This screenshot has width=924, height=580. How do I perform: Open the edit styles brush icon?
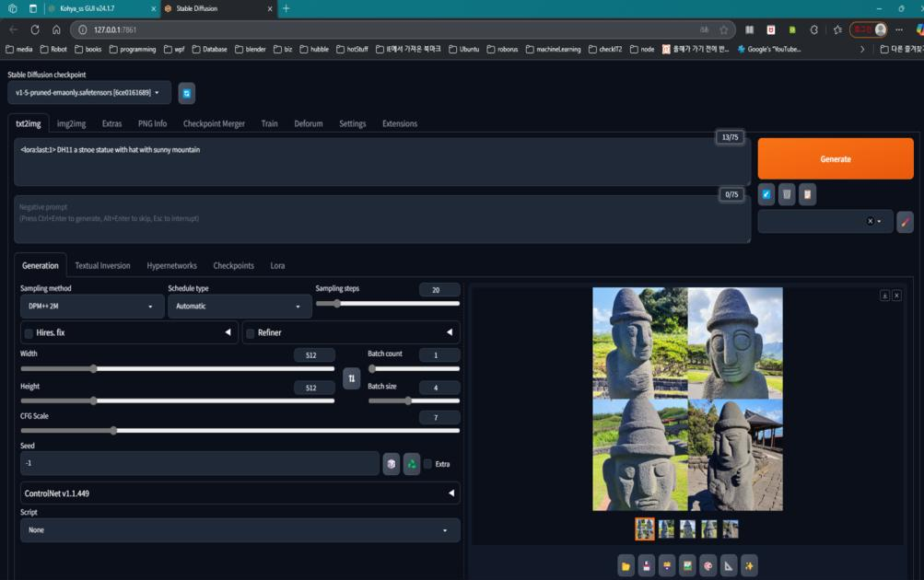[x=905, y=222]
